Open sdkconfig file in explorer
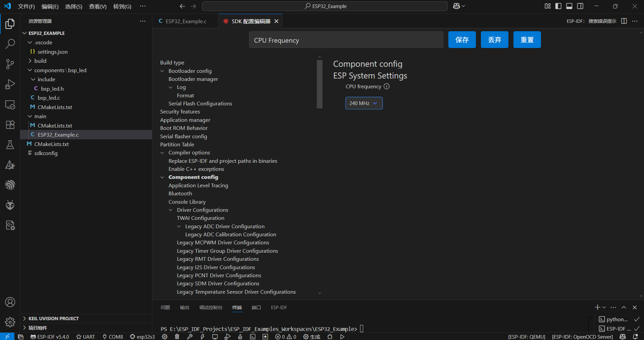Image resolution: width=644 pixels, height=340 pixels. point(46,153)
